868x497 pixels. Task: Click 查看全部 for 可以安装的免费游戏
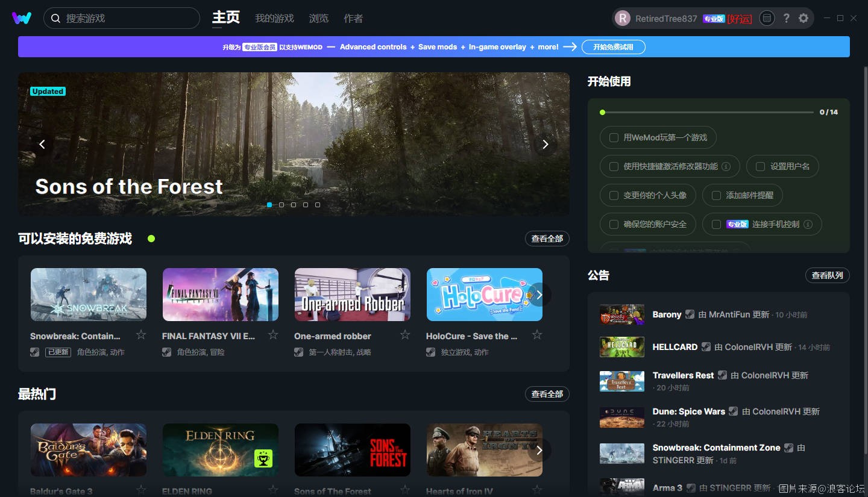[547, 239]
